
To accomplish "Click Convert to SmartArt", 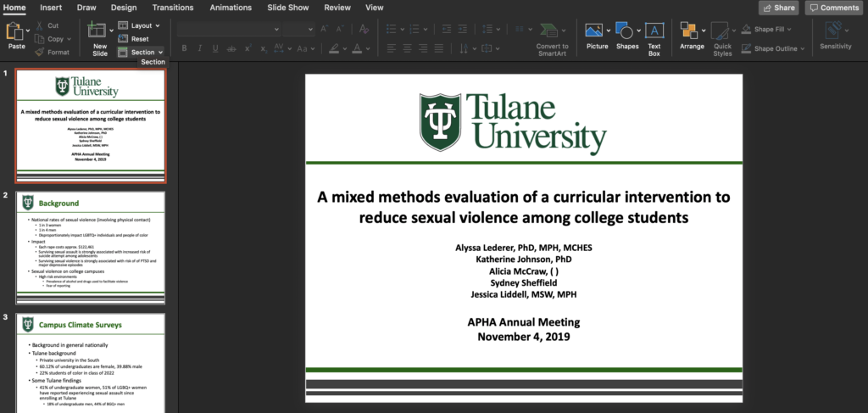I will [x=552, y=40].
